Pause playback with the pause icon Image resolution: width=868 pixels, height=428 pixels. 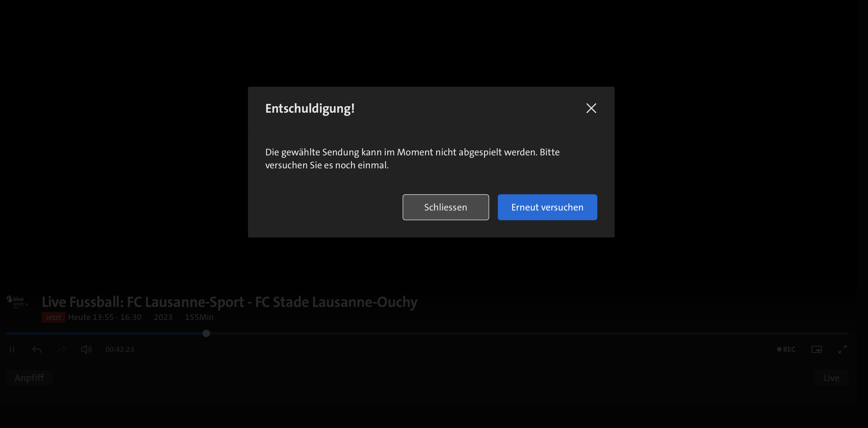[12, 349]
